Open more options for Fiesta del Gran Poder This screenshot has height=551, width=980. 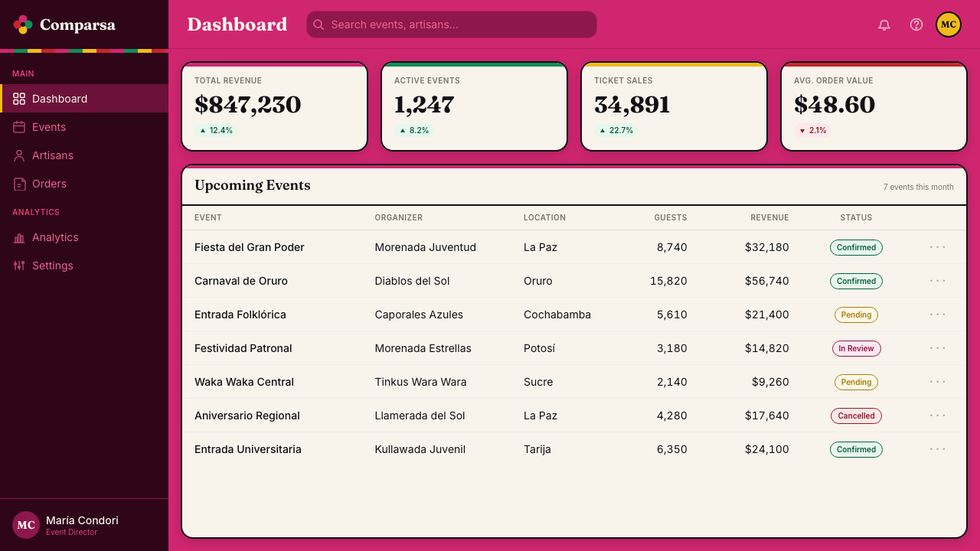pos(938,247)
